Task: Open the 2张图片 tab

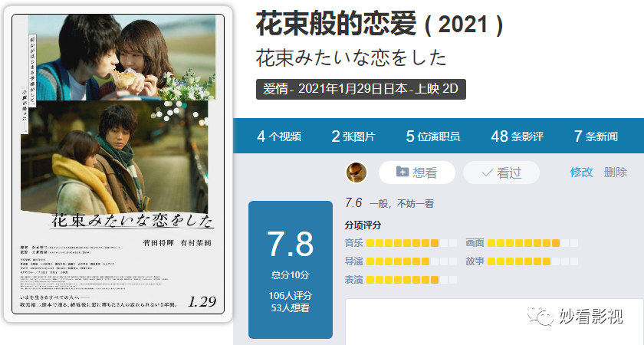Action: tap(353, 136)
